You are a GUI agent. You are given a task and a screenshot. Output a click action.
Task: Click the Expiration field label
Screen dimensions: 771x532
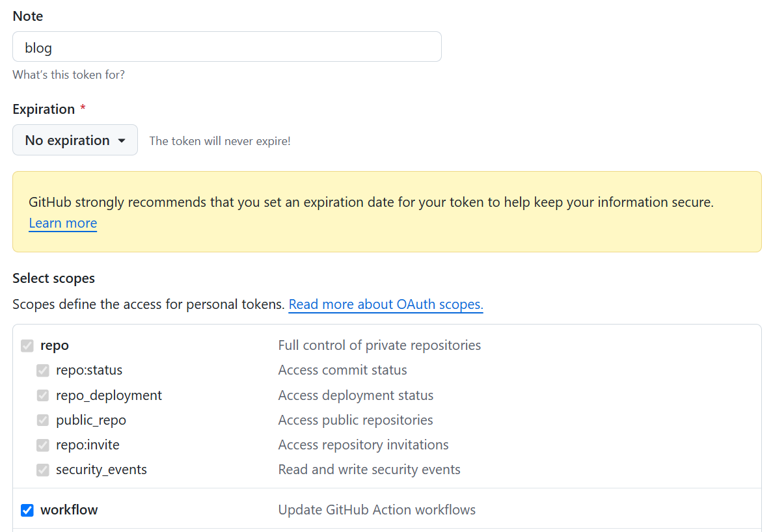44,109
